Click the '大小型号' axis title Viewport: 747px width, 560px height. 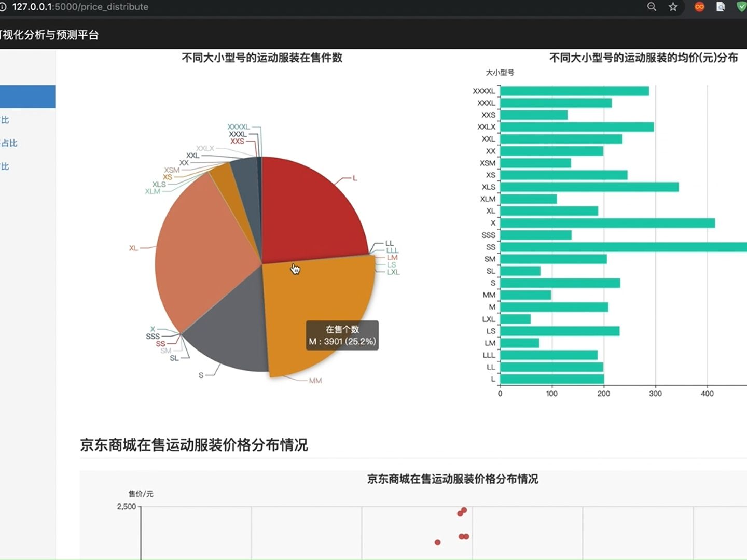(x=500, y=73)
